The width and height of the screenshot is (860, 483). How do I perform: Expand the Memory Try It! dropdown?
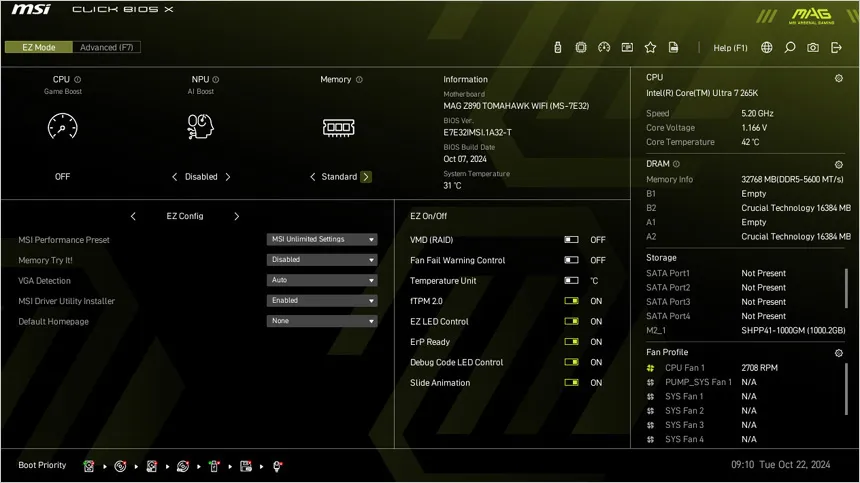tap(322, 260)
